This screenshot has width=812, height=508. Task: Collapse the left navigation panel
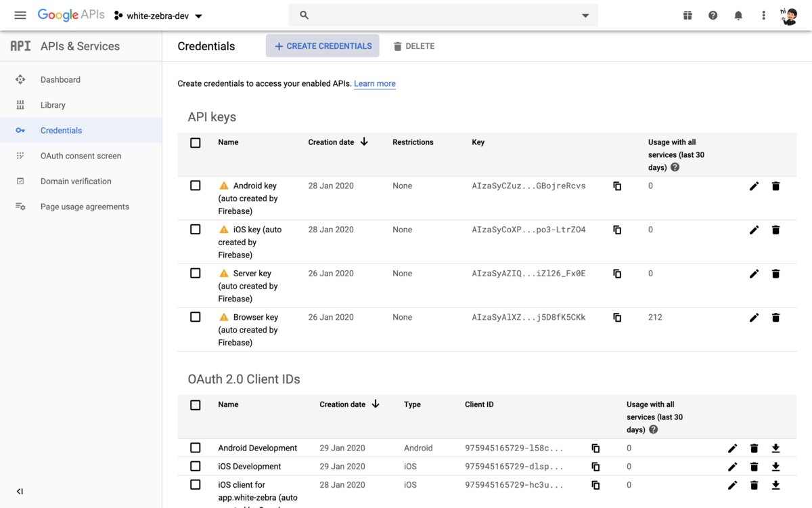pos(20,491)
